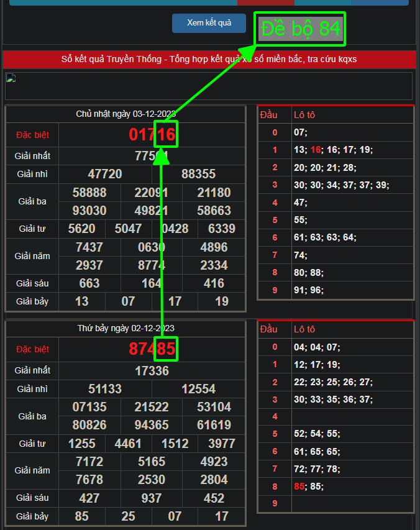Click Giải nhì number 88355

[198, 174]
